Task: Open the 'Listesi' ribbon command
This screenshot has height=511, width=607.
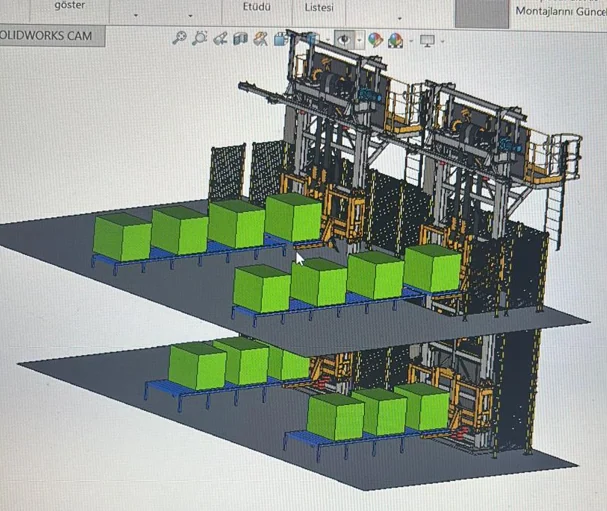Action: pos(319,7)
